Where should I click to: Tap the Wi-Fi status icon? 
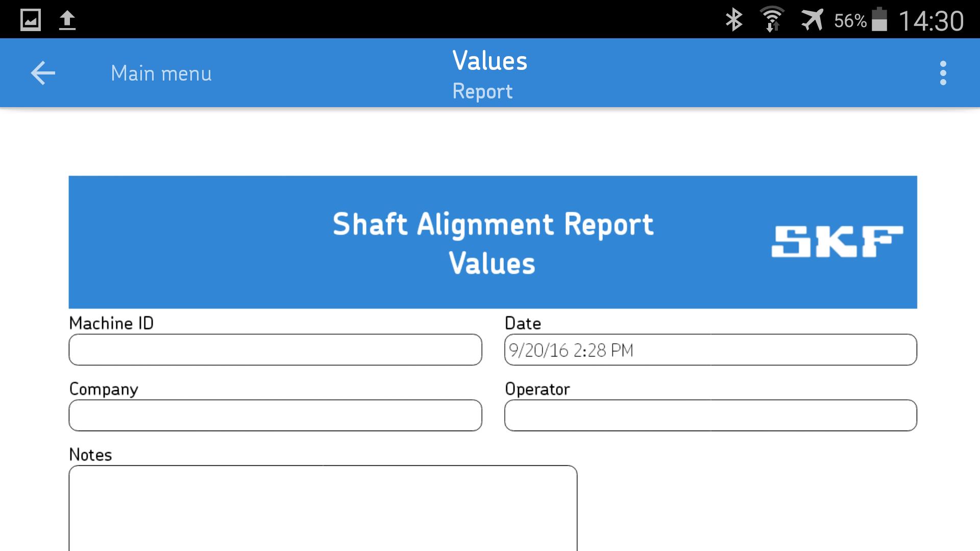coord(772,20)
